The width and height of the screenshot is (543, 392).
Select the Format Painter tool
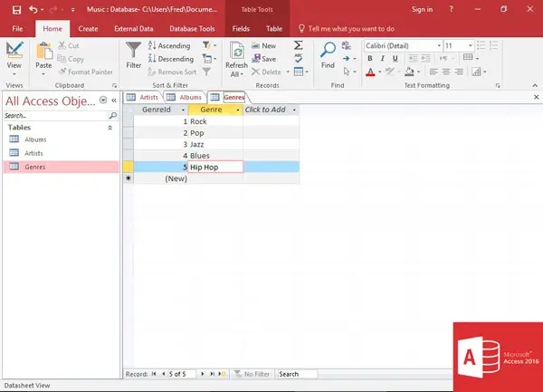click(x=86, y=72)
